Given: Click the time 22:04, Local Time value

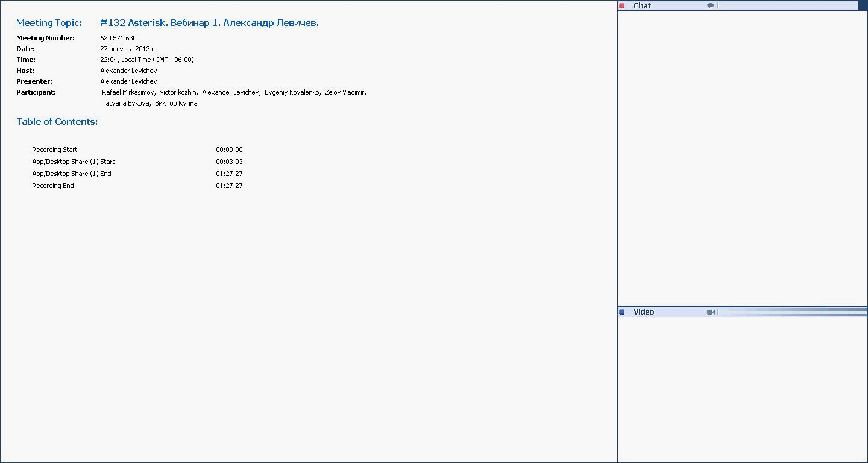Looking at the screenshot, I should pos(147,60).
